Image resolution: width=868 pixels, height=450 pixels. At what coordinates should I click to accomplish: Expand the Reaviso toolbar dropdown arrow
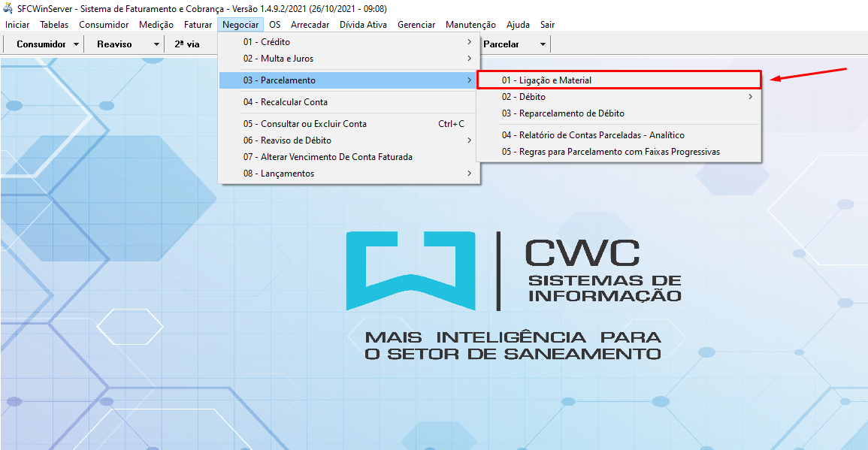(156, 44)
